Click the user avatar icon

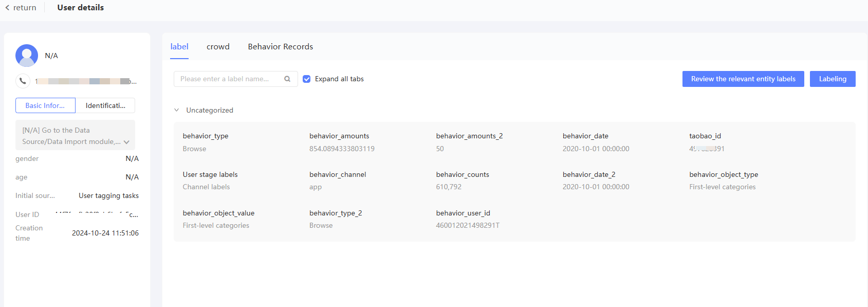pyautogui.click(x=27, y=56)
